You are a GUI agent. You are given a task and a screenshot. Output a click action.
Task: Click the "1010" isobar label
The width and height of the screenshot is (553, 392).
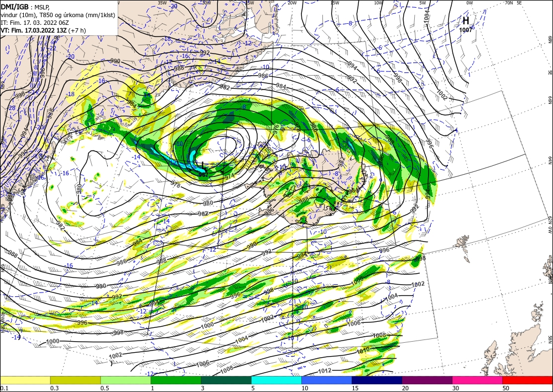(x=363, y=349)
